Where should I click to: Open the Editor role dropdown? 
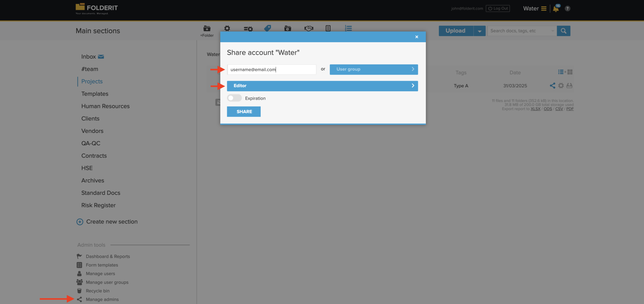tap(322, 86)
